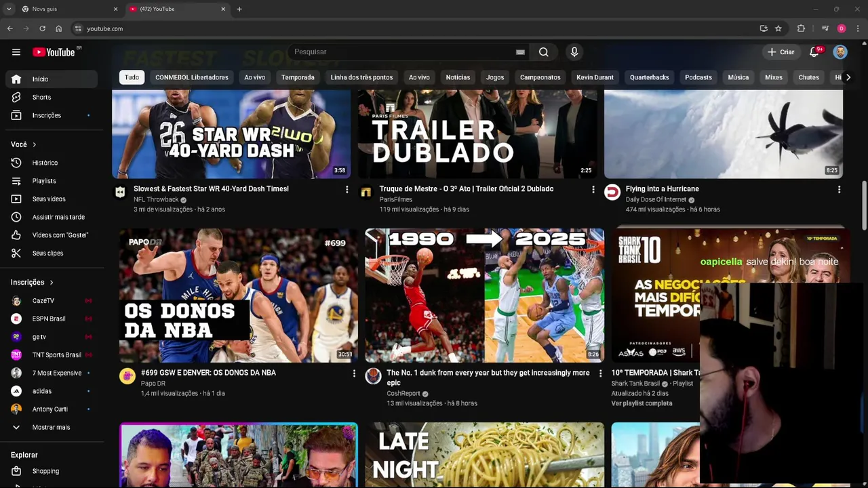Image resolution: width=868 pixels, height=488 pixels.
Task: Open a new browser tab
Action: (x=239, y=9)
